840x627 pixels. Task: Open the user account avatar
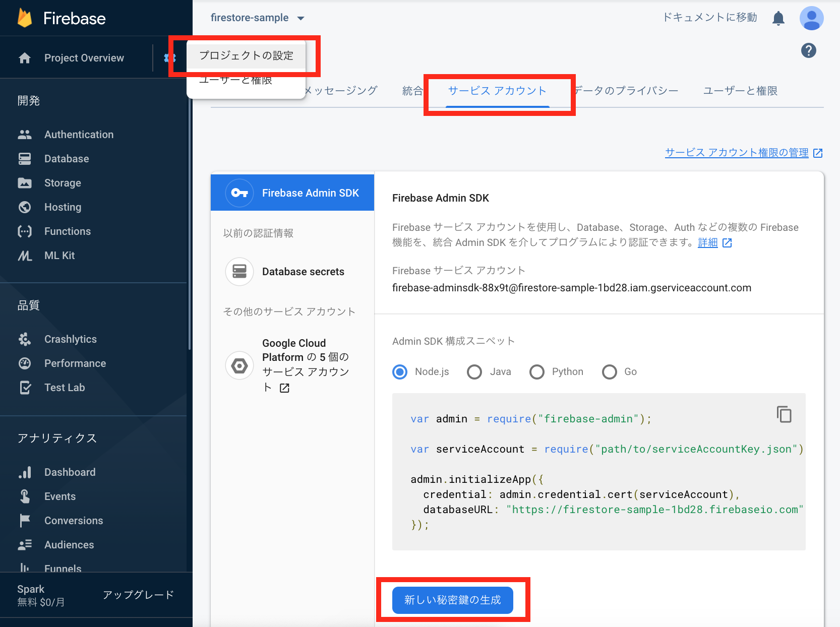pyautogui.click(x=812, y=18)
